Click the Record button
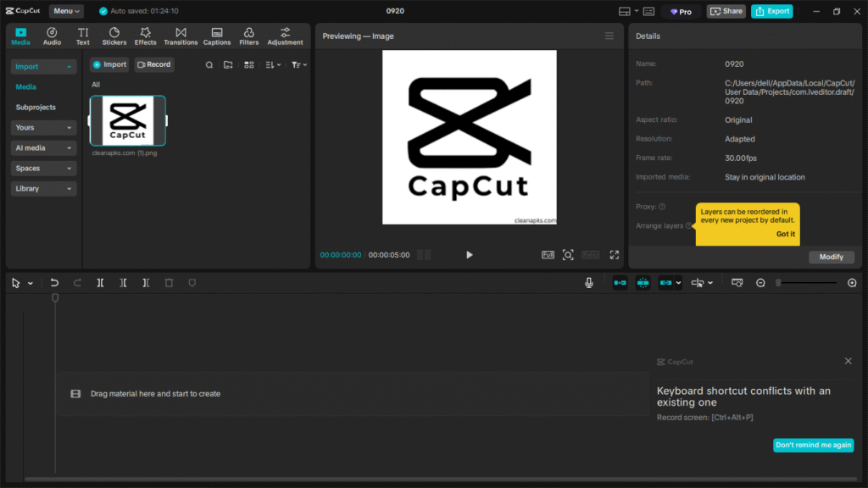 click(x=154, y=64)
